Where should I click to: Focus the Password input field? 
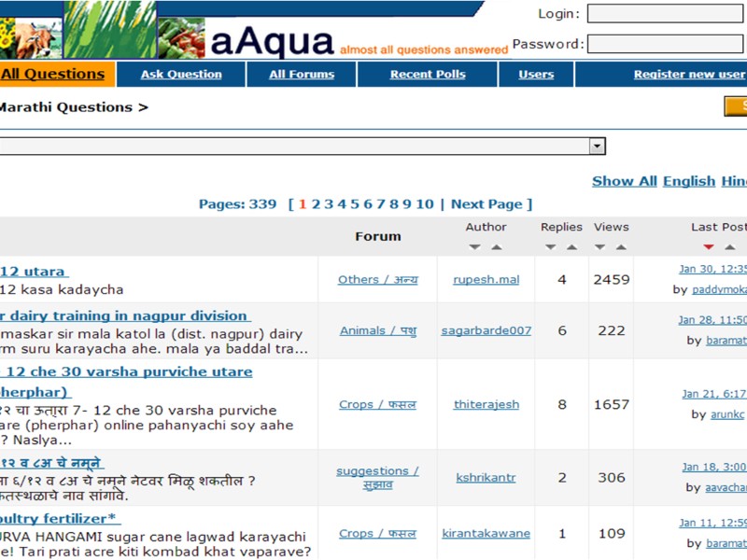tap(665, 44)
